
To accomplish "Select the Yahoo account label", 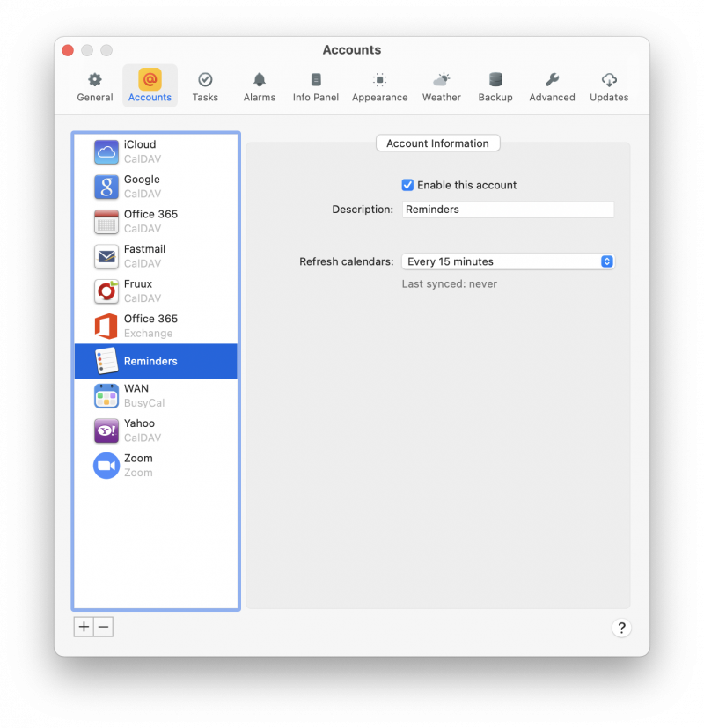I will 139,423.
